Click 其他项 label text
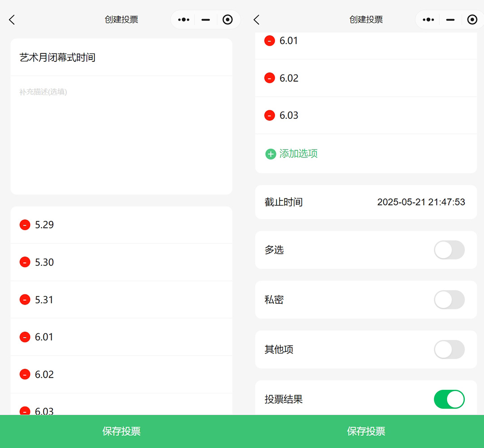Screen dimensions: 484x448 [x=279, y=349]
